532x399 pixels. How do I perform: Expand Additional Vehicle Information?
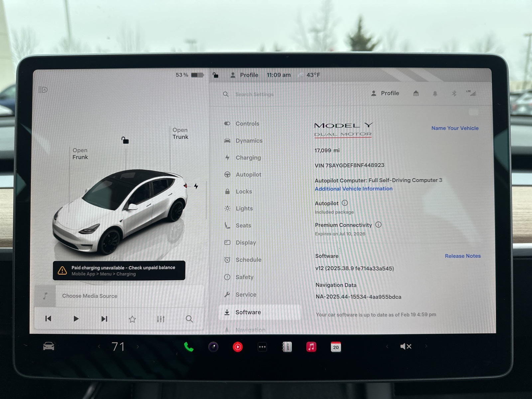point(353,189)
